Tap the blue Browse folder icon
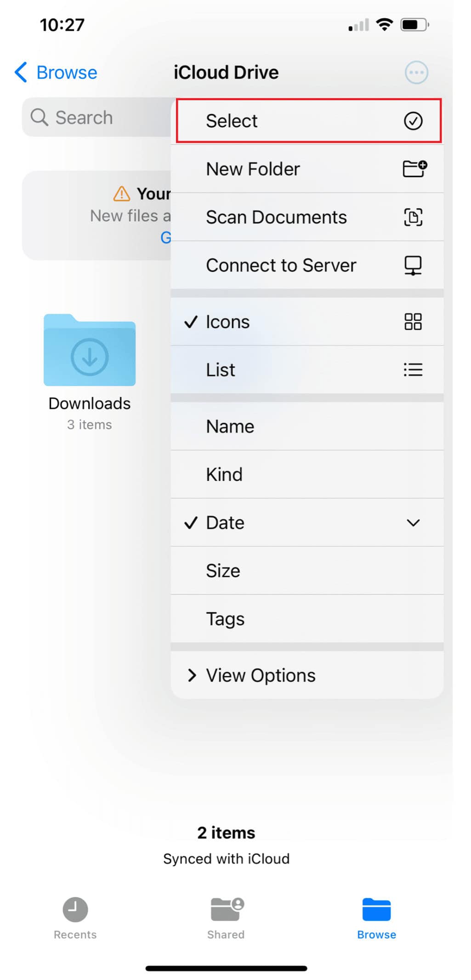 [x=376, y=909]
